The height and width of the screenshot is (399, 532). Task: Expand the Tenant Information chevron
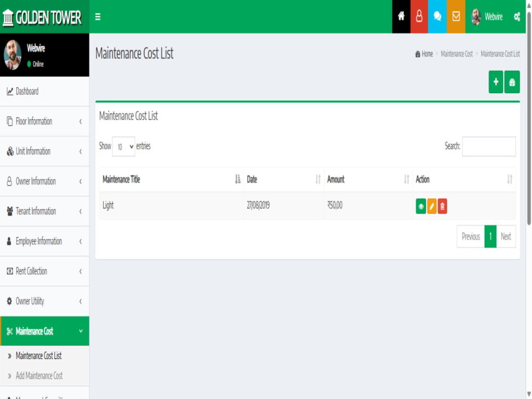click(x=80, y=211)
